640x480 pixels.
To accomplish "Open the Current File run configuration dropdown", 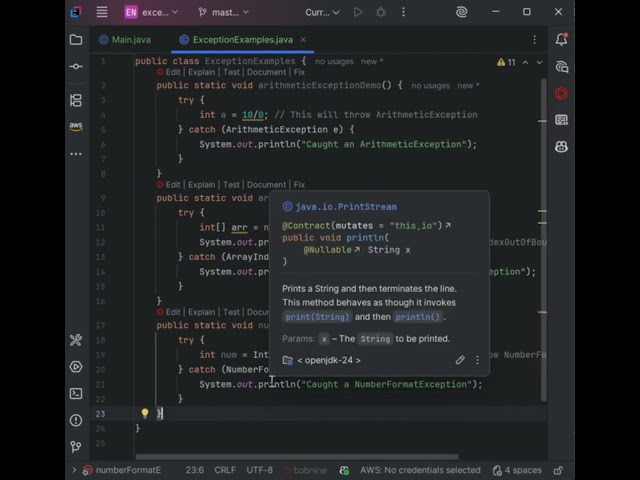I will click(x=322, y=12).
